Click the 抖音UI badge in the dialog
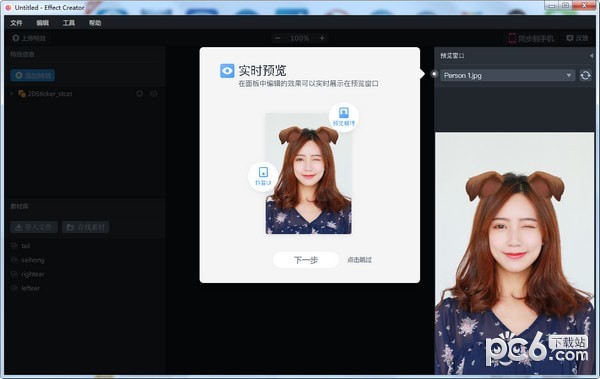The height and width of the screenshot is (379, 600). 263,176
